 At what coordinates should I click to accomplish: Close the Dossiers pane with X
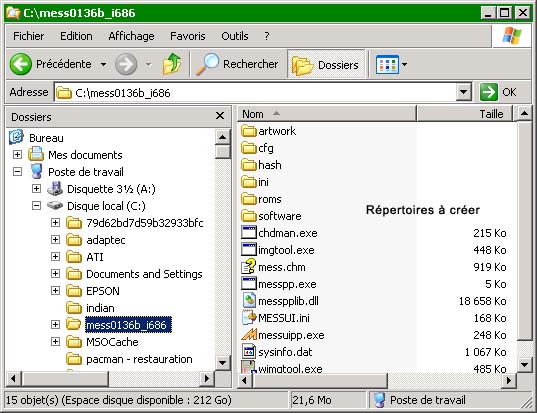pyautogui.click(x=220, y=116)
